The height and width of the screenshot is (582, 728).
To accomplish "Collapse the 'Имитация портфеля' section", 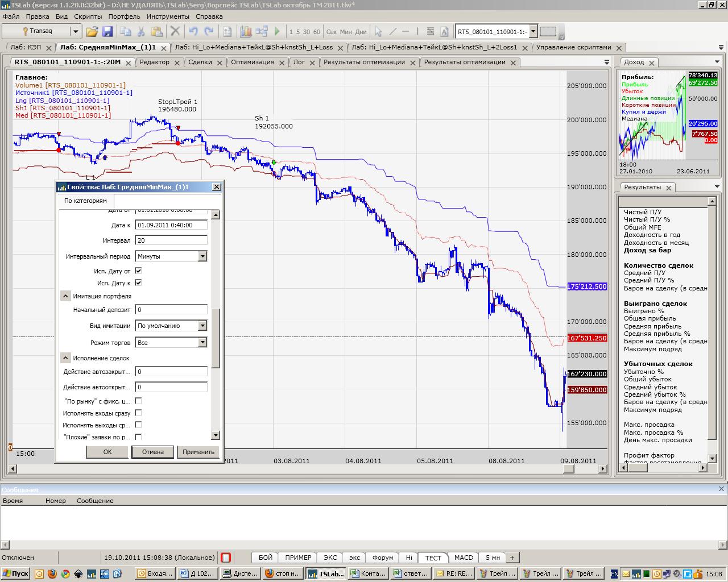I will (65, 296).
